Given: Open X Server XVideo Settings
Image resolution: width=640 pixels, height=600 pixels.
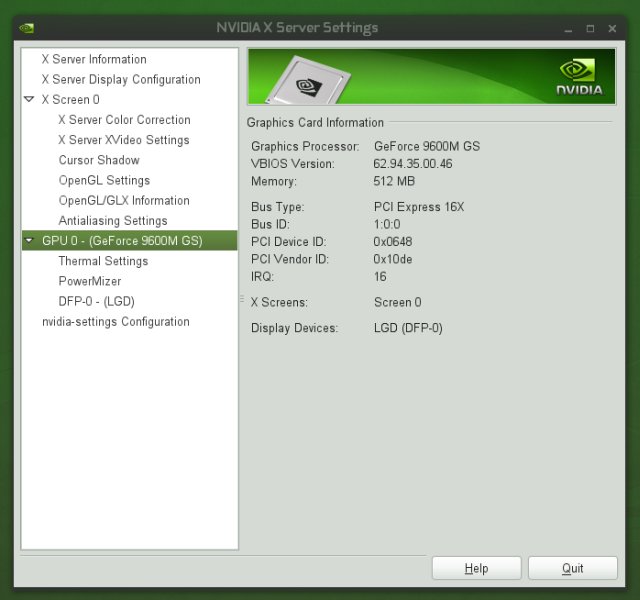Looking at the screenshot, I should pos(124,140).
